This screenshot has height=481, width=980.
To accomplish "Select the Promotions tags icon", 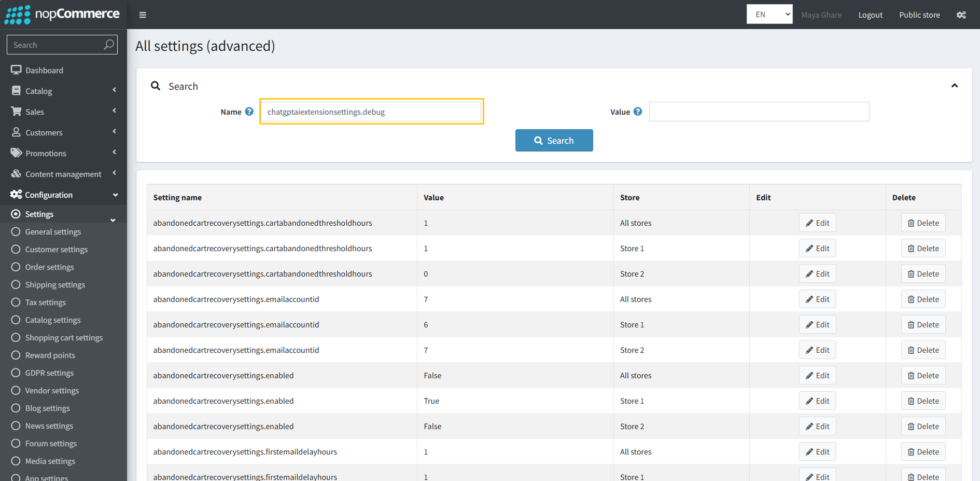I will click(16, 153).
